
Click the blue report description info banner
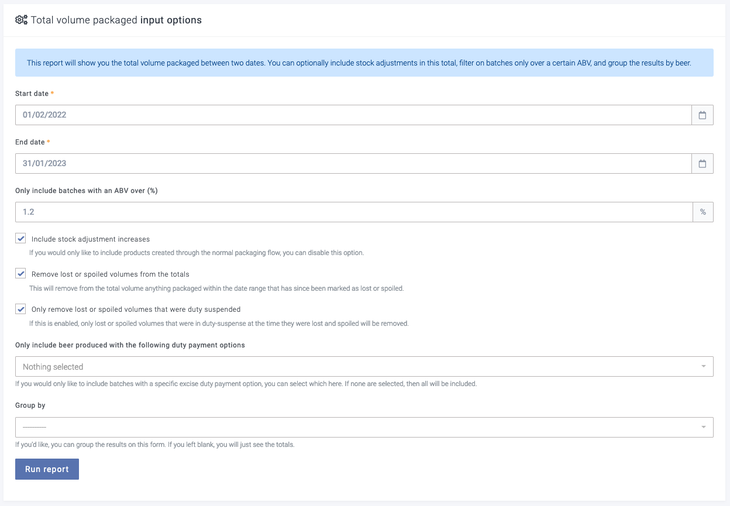click(x=364, y=63)
